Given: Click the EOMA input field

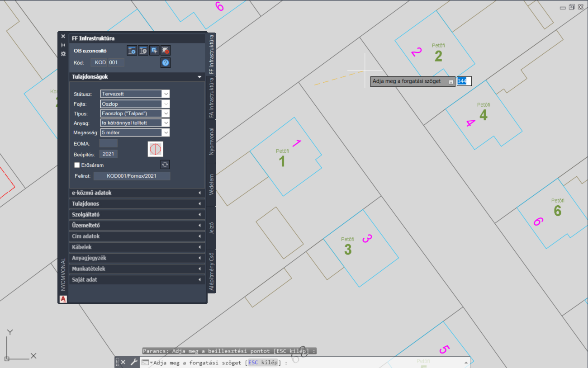Looking at the screenshot, I should coord(109,143).
